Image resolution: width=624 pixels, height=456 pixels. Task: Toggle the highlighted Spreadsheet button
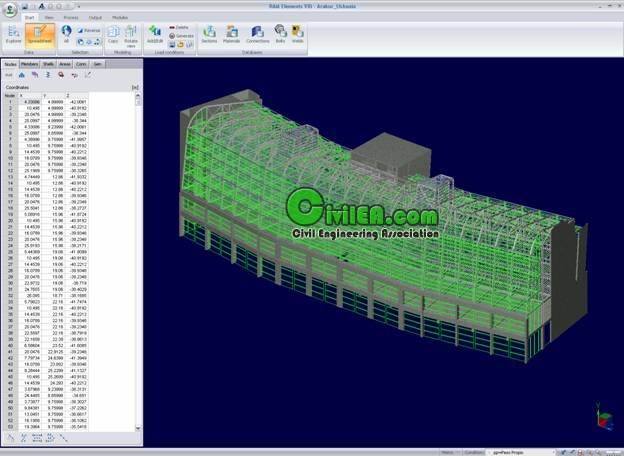coord(40,35)
